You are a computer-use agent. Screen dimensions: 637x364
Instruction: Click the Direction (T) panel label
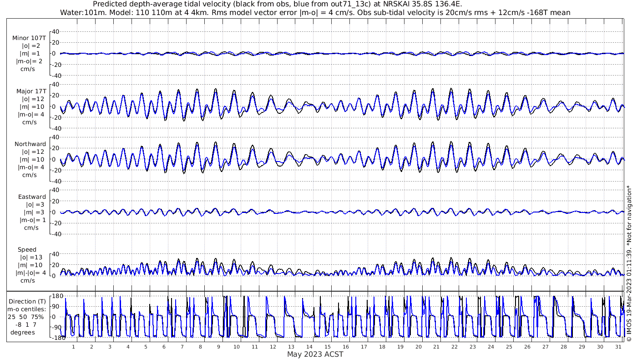point(28,301)
